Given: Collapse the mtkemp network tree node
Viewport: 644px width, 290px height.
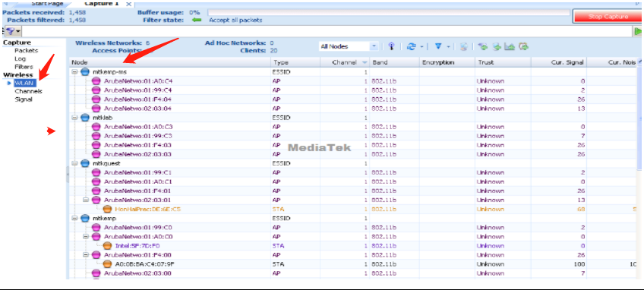Looking at the screenshot, I should [74, 218].
